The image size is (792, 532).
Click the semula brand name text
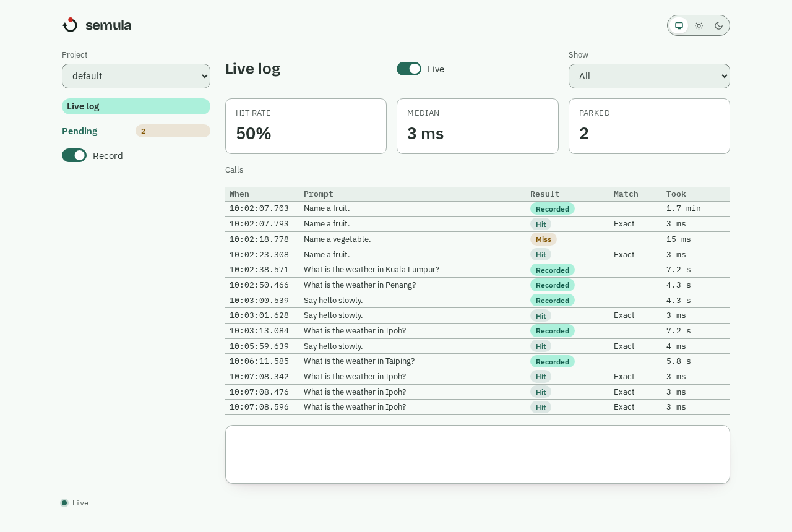coord(108,25)
